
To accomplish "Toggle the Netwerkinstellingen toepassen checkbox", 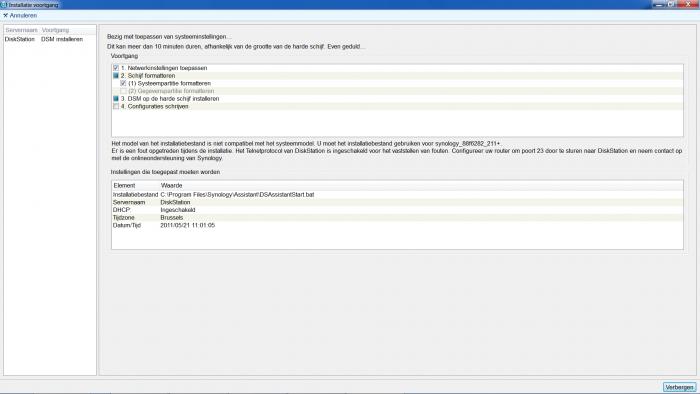I will click(116, 68).
